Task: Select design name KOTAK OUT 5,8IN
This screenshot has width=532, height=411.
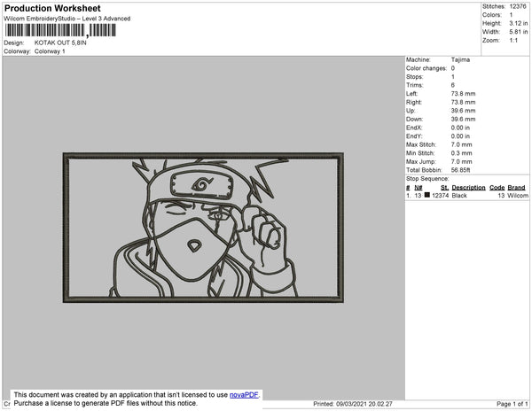Action: (60, 43)
